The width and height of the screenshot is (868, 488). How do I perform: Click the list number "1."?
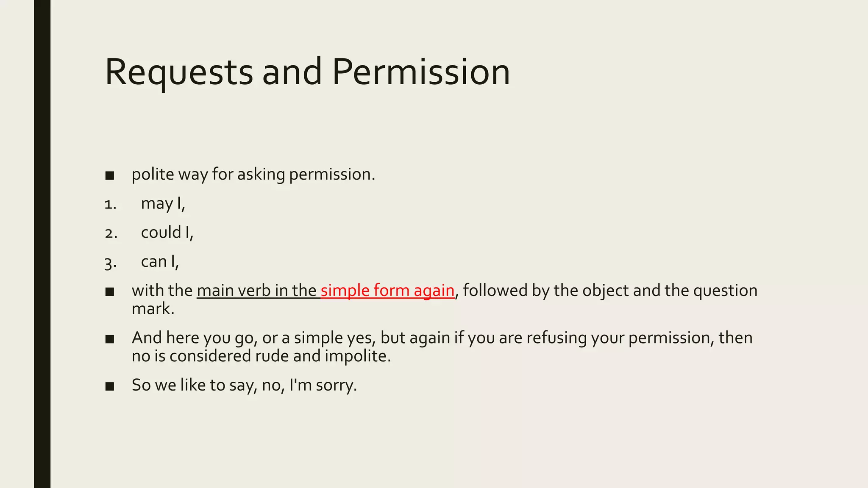(110, 205)
